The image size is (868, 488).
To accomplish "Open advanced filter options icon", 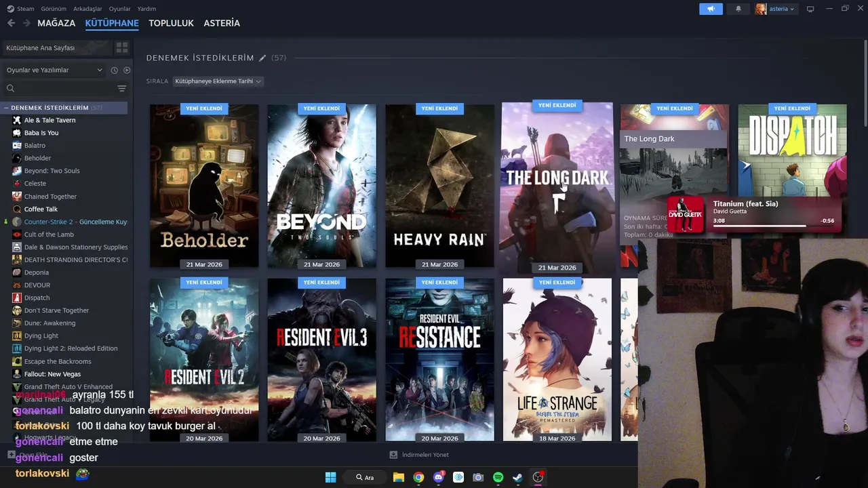I will (122, 88).
